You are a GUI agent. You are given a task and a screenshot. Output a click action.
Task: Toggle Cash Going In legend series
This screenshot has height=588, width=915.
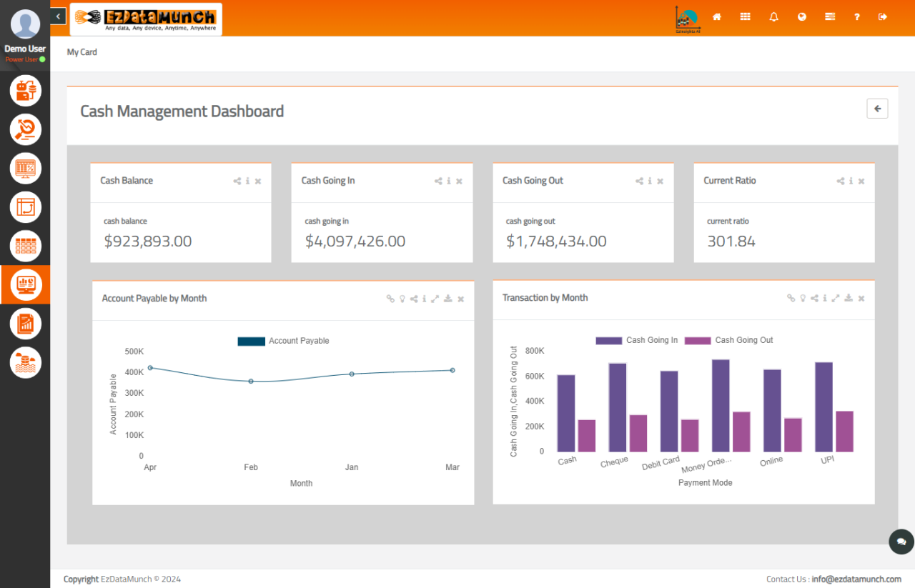(637, 341)
